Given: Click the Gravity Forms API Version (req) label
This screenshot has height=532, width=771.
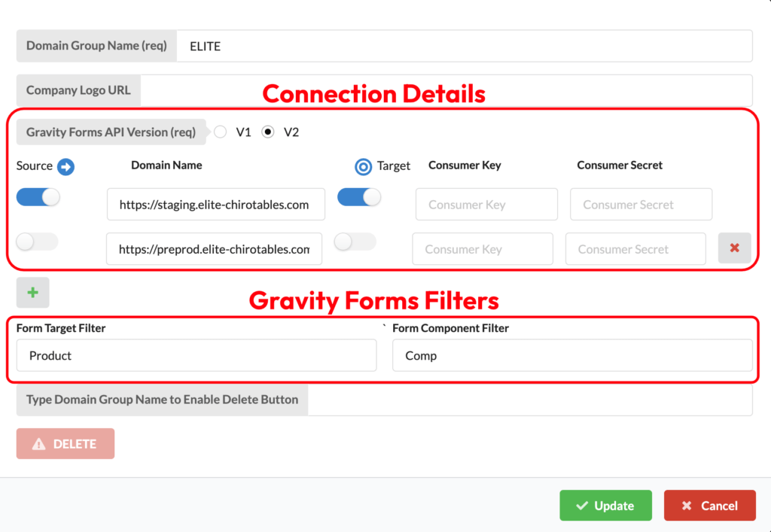Looking at the screenshot, I should pos(111,132).
